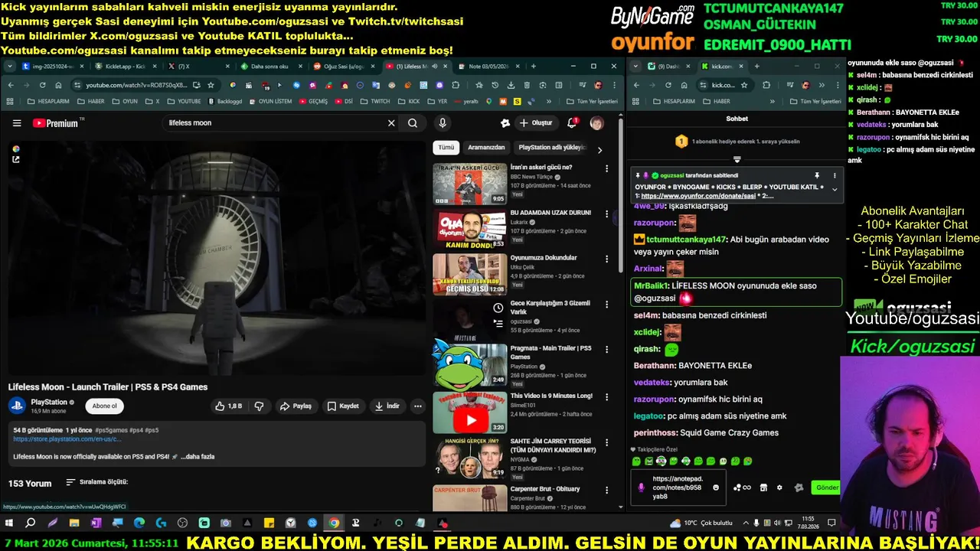Reload the YouTube page
This screenshot has width=980, height=551.
click(42, 85)
